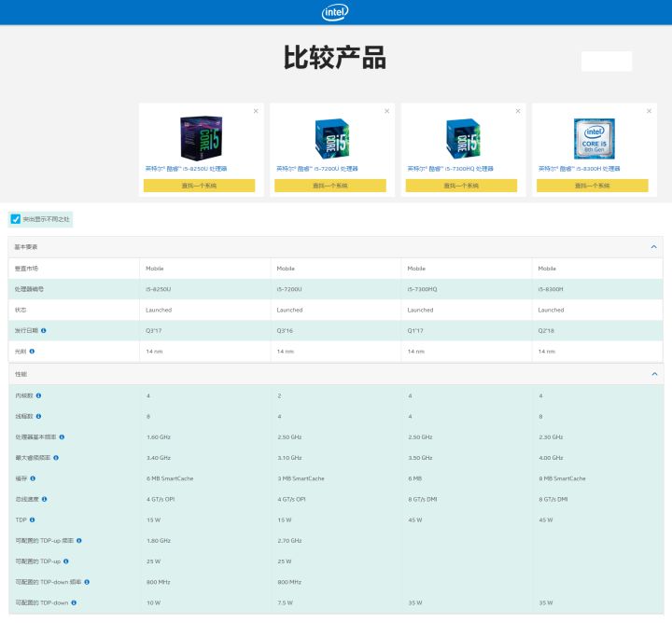Open the 酷睿 i5-7200U 处理器 product link
The image size is (672, 623).
click(x=317, y=169)
